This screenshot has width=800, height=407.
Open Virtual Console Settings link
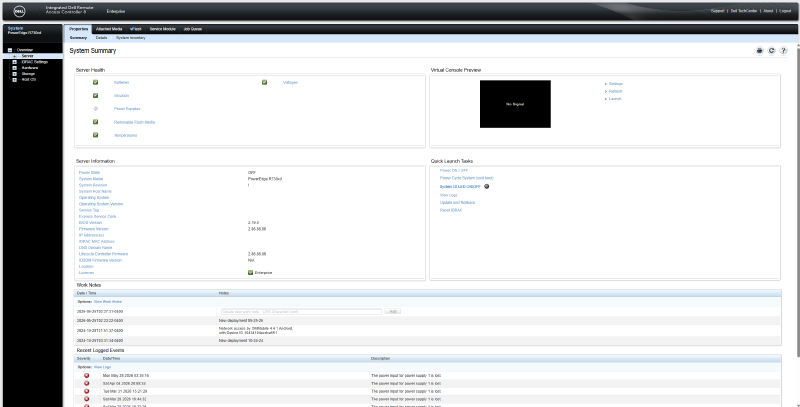616,84
